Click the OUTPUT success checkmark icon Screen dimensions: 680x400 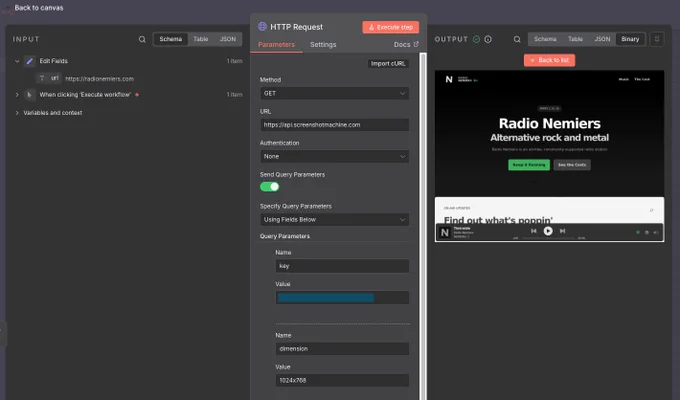(x=476, y=39)
